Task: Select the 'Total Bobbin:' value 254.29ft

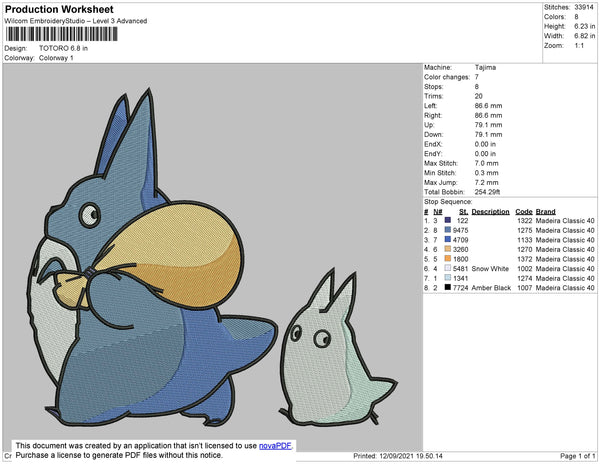Action: click(x=487, y=192)
